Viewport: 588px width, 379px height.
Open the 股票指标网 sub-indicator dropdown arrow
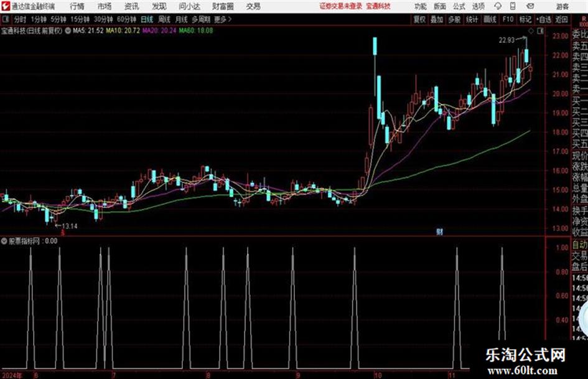(x=4, y=241)
